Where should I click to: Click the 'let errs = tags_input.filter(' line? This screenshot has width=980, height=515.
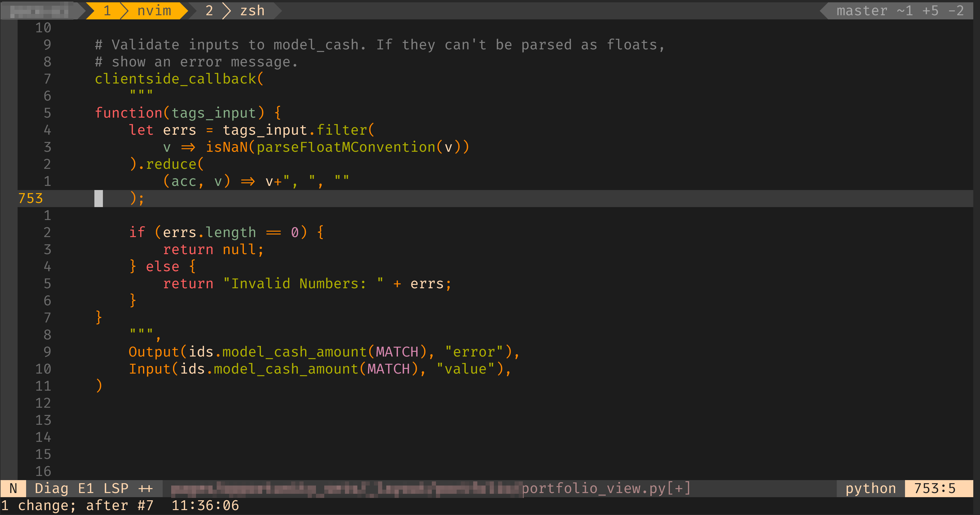[x=252, y=130]
